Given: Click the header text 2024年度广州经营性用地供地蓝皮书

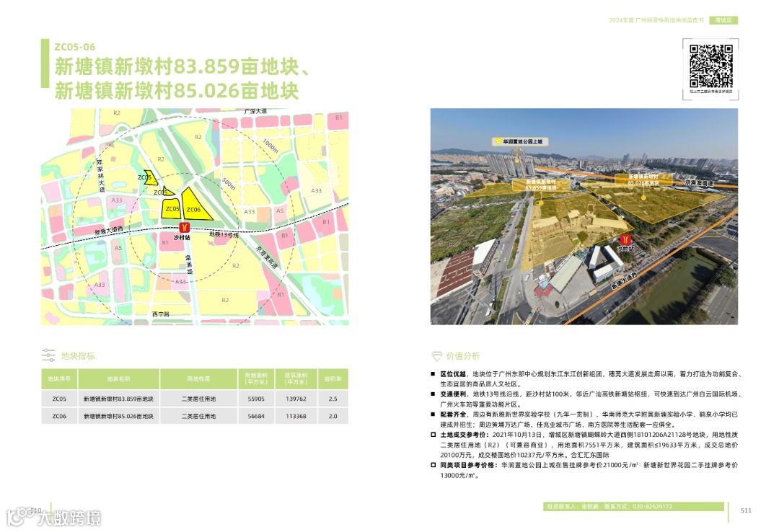Looking at the screenshot, I should (x=656, y=20).
